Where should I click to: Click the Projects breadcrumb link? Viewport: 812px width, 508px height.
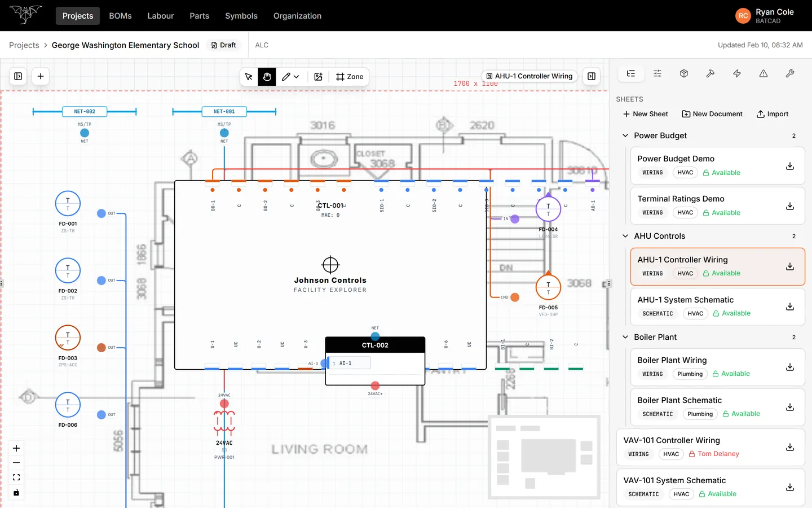coord(24,45)
